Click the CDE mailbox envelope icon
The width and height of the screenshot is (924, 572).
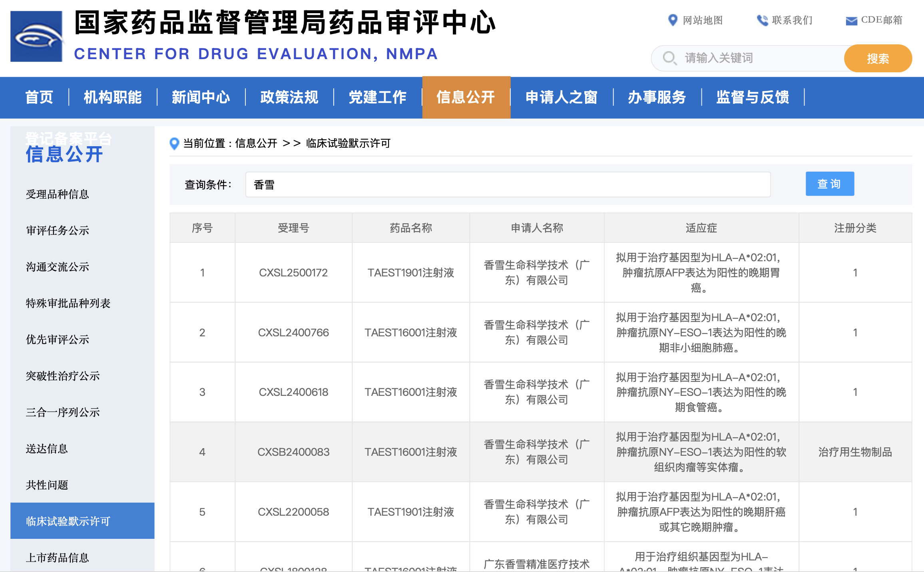tap(851, 21)
